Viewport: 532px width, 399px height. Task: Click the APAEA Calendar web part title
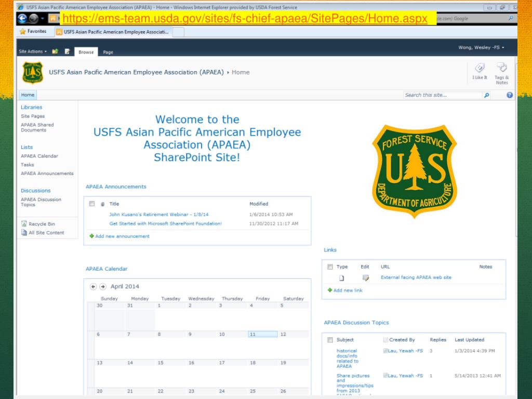pyautogui.click(x=107, y=269)
